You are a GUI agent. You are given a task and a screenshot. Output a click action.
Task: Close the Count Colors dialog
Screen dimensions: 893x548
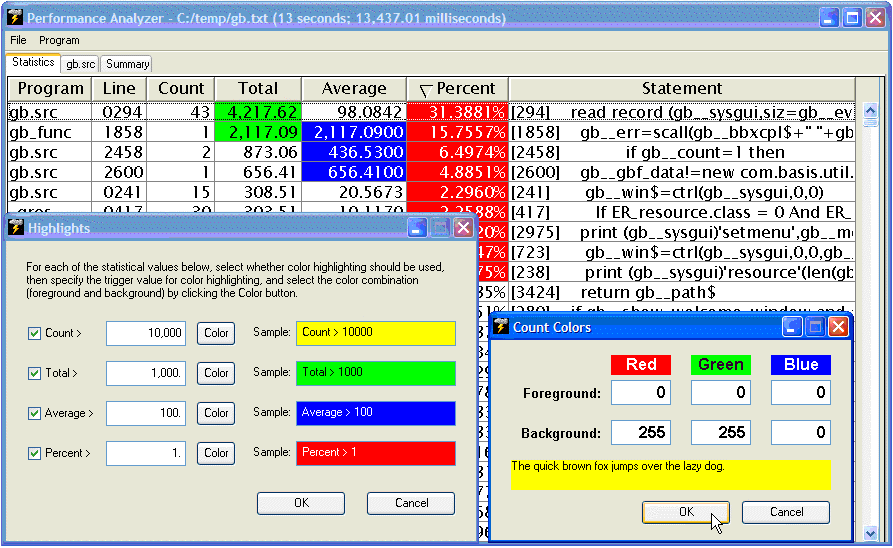[838, 326]
